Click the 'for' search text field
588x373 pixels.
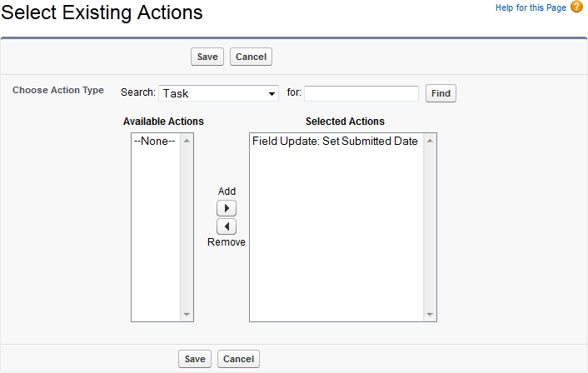click(x=361, y=93)
